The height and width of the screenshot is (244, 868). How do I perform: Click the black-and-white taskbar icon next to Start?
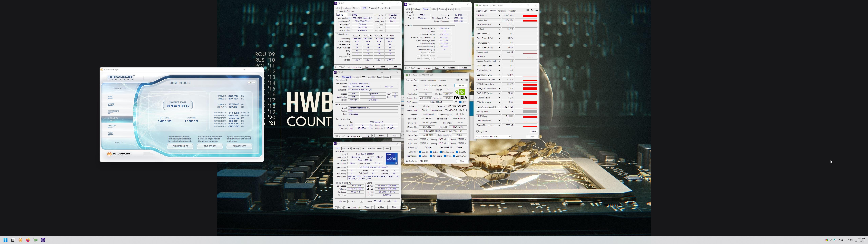[13, 240]
